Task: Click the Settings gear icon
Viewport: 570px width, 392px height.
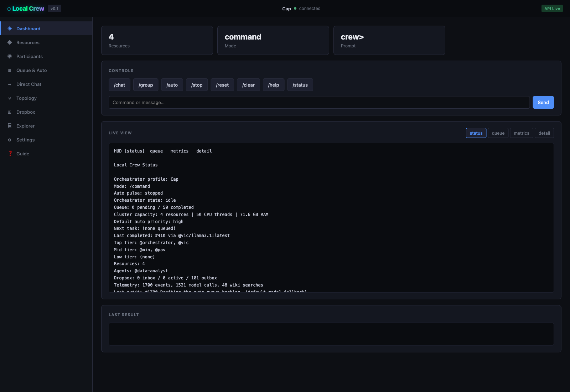Action: click(x=10, y=140)
